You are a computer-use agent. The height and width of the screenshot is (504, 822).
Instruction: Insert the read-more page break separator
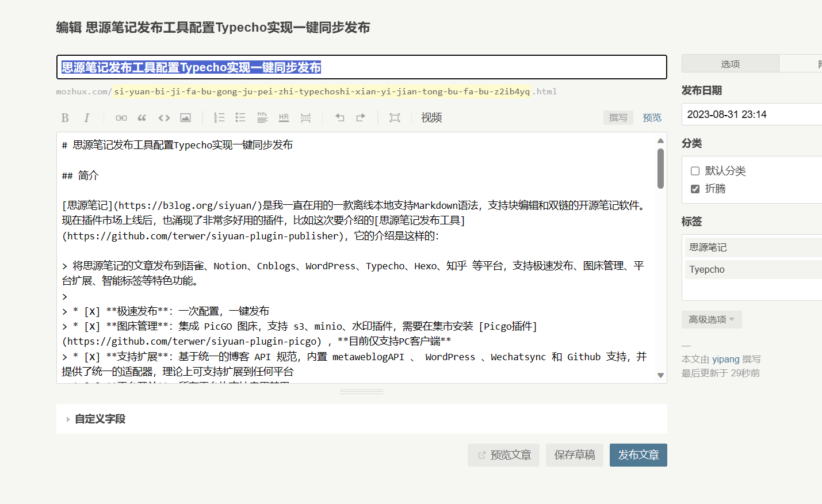click(x=305, y=118)
